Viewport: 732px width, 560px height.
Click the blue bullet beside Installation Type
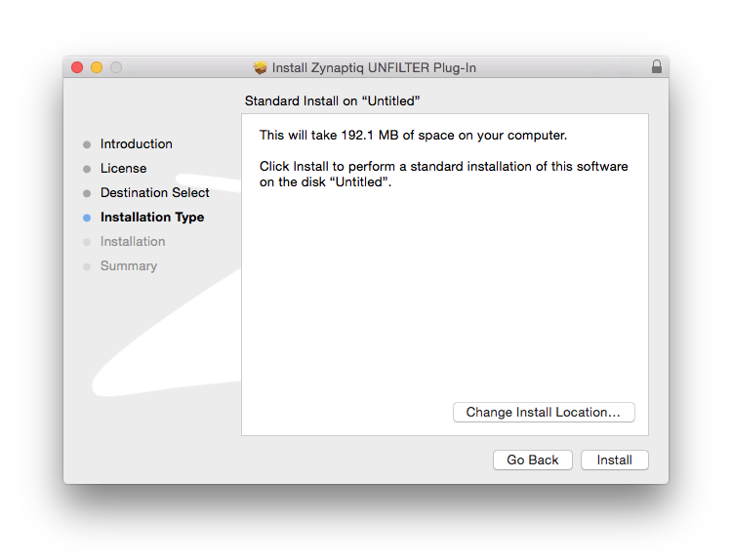coord(87,218)
